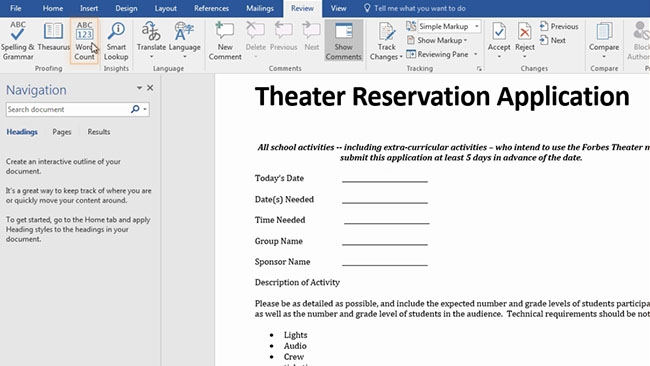Click Block Authors button
Image resolution: width=650 pixels, height=366 pixels.
tap(640, 41)
